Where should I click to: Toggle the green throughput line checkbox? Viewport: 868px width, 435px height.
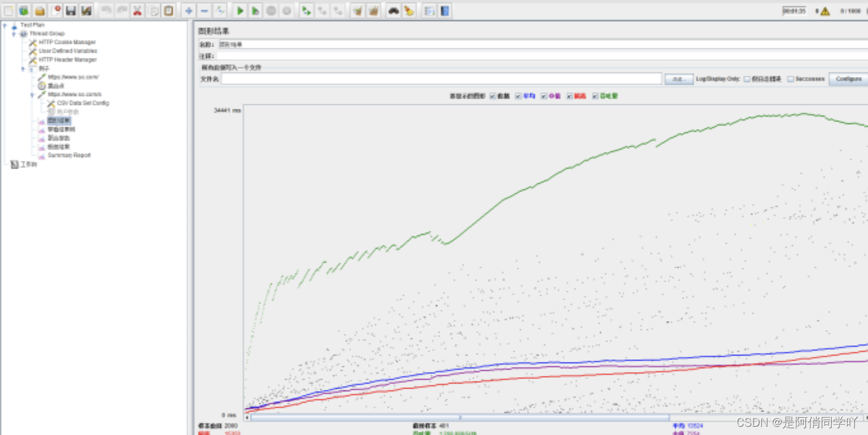tap(595, 96)
